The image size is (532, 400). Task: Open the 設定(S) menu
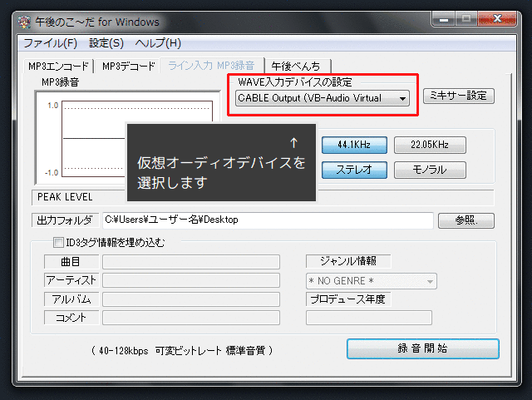pyautogui.click(x=106, y=43)
